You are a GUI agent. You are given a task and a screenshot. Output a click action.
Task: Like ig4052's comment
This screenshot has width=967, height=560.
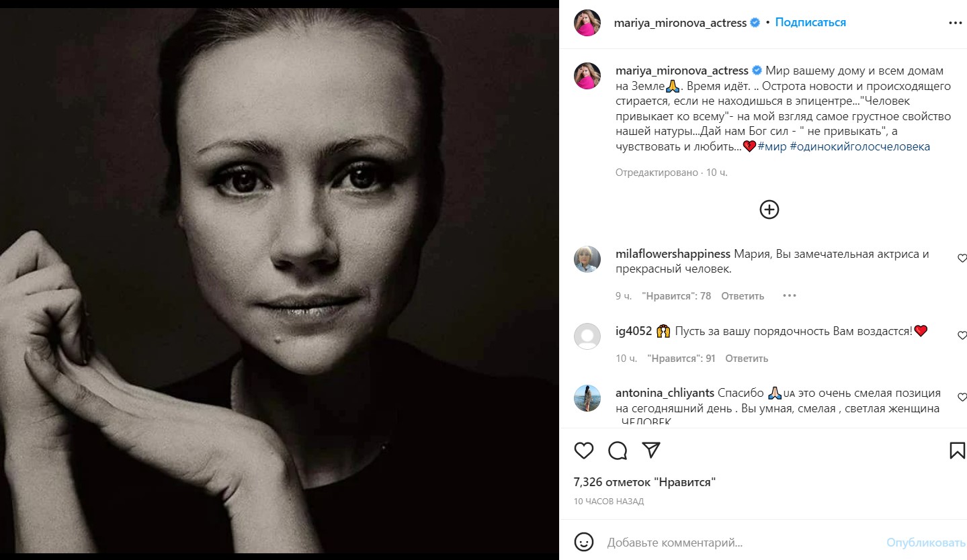(x=962, y=336)
